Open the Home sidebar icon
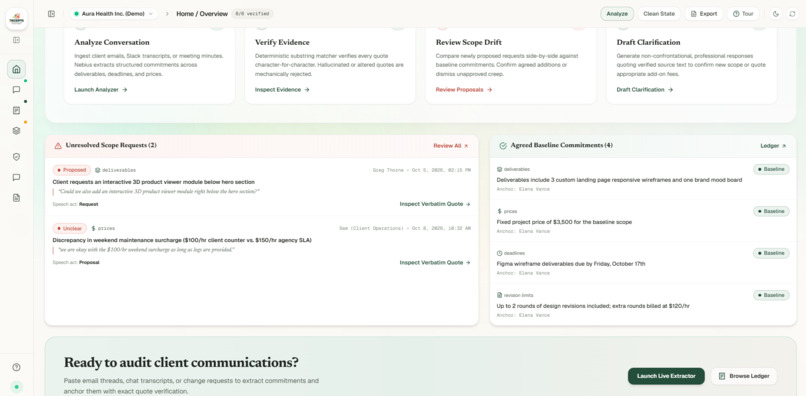806x396 pixels. (16, 69)
